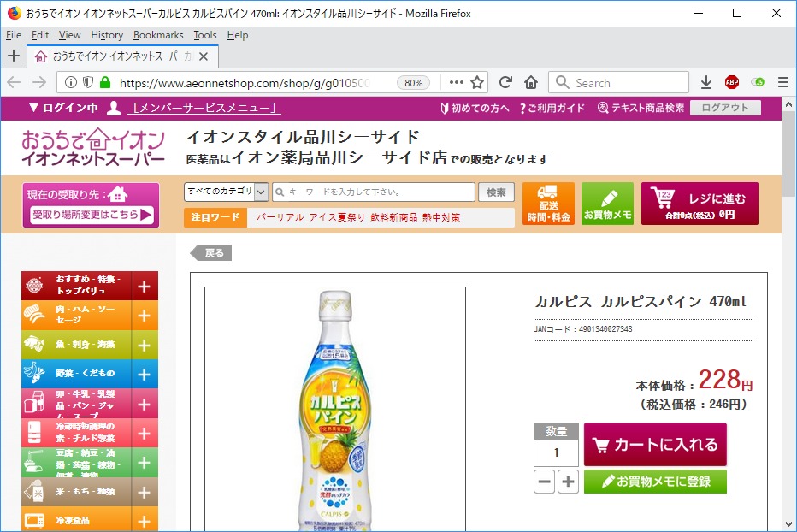Bookmark this page with the star icon
The width and height of the screenshot is (797, 532).
(x=477, y=82)
